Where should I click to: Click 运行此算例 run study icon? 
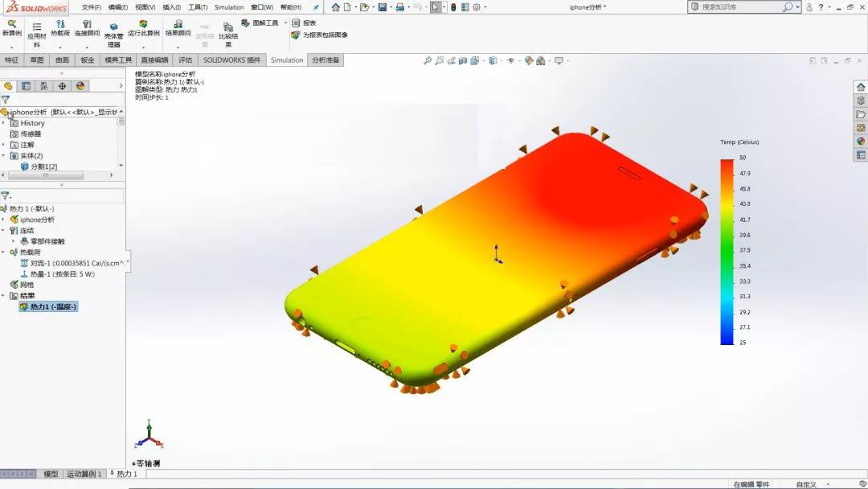143,24
